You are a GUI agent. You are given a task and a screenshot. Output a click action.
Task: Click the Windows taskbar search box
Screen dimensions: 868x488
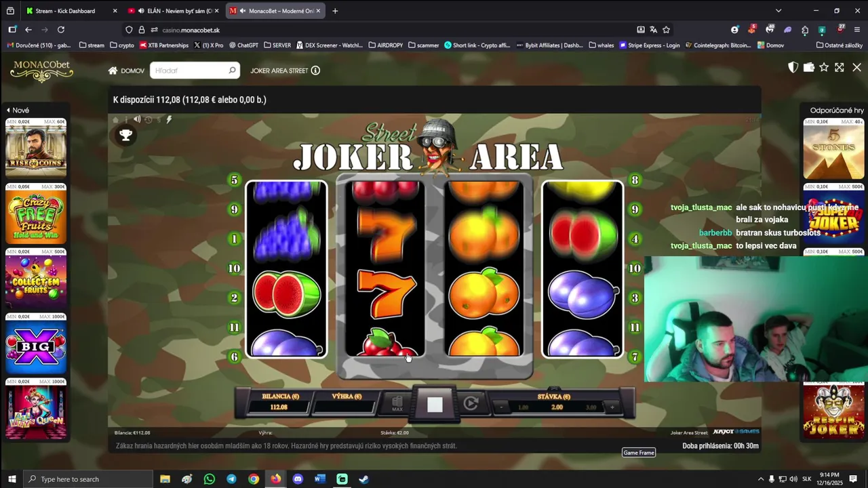[x=88, y=479]
